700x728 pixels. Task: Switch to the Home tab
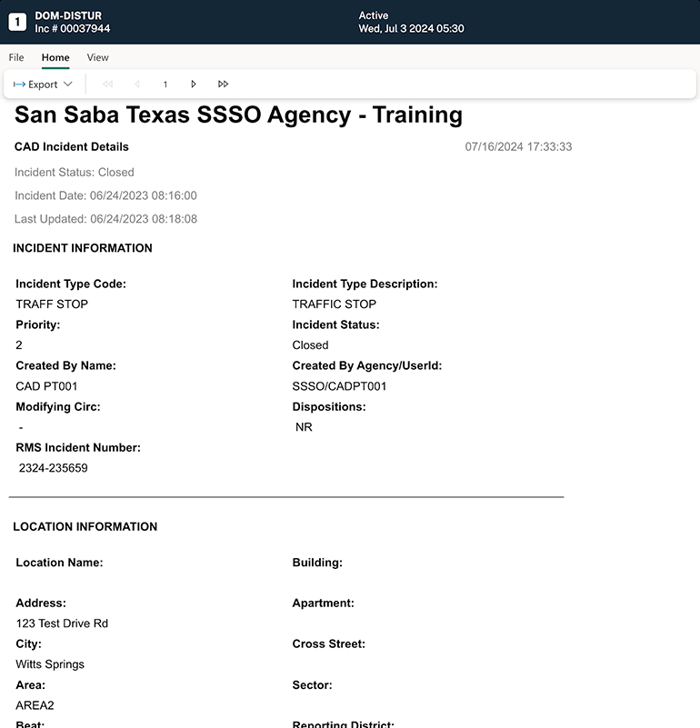point(55,57)
